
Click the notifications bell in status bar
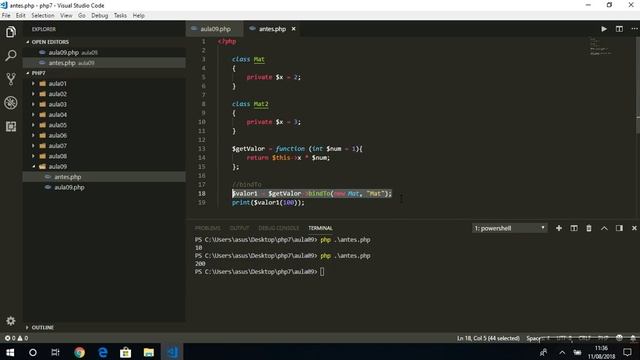tap(633, 338)
